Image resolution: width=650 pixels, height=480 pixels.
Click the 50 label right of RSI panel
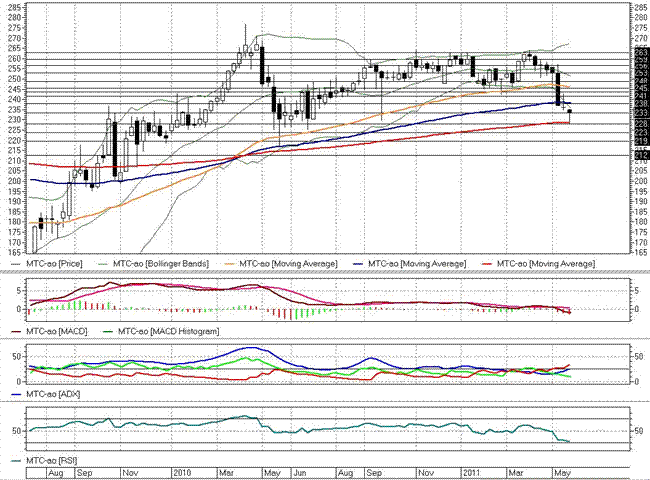[639, 431]
